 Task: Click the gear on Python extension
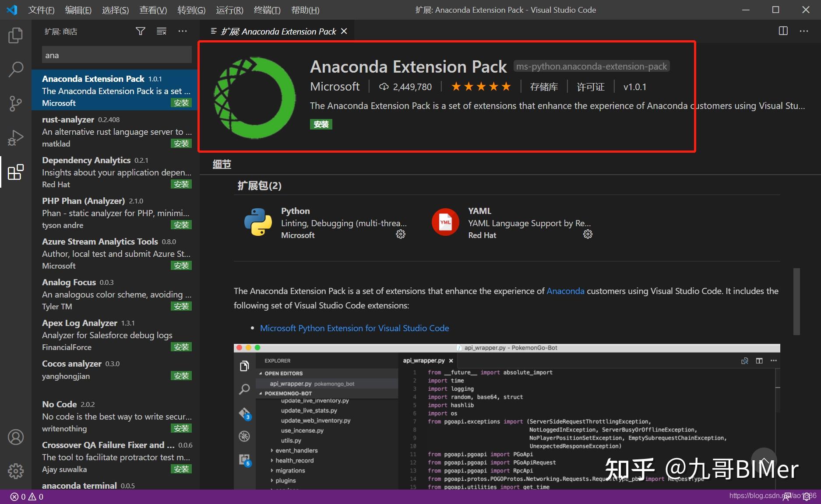(x=400, y=234)
